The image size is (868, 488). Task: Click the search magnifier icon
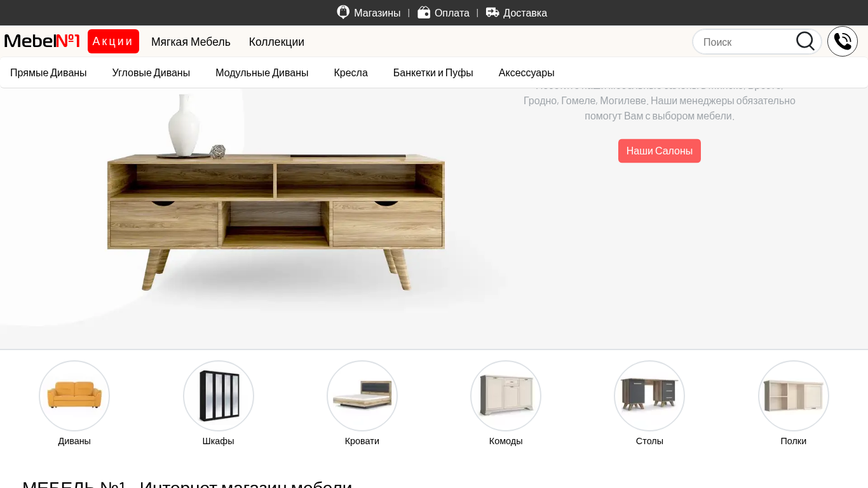[805, 41]
